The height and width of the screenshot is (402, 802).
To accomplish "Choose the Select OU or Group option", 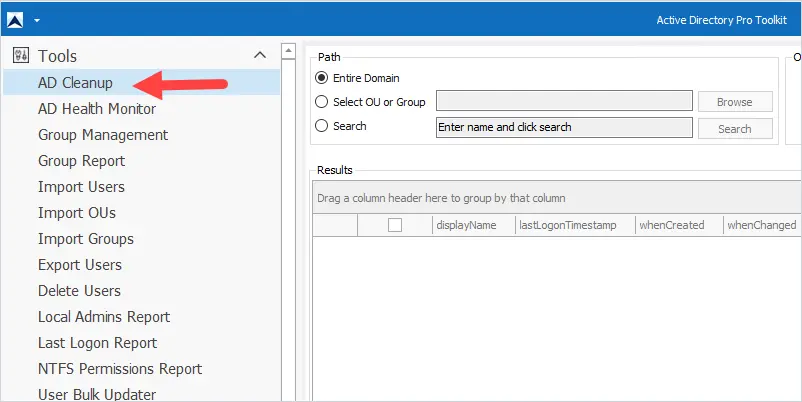I will [321, 102].
